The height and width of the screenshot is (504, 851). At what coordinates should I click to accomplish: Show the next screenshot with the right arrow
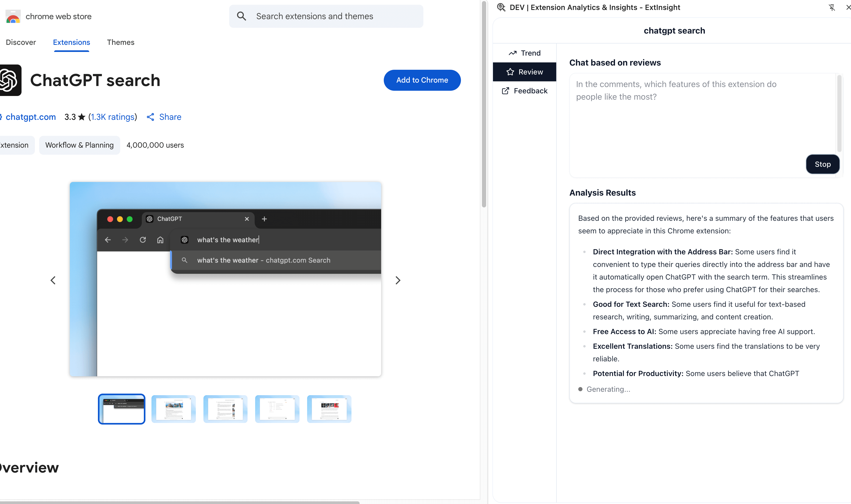click(398, 280)
